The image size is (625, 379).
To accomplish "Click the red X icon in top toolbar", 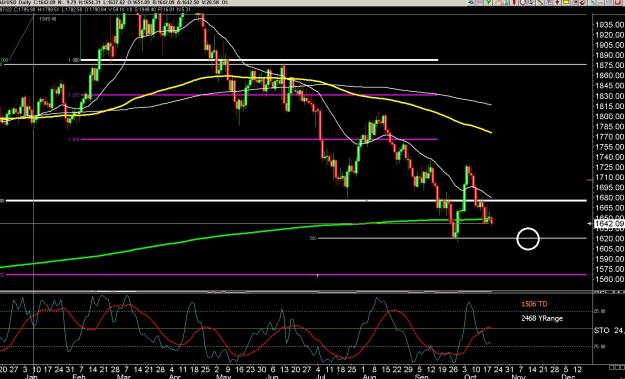I will click(616, 2).
